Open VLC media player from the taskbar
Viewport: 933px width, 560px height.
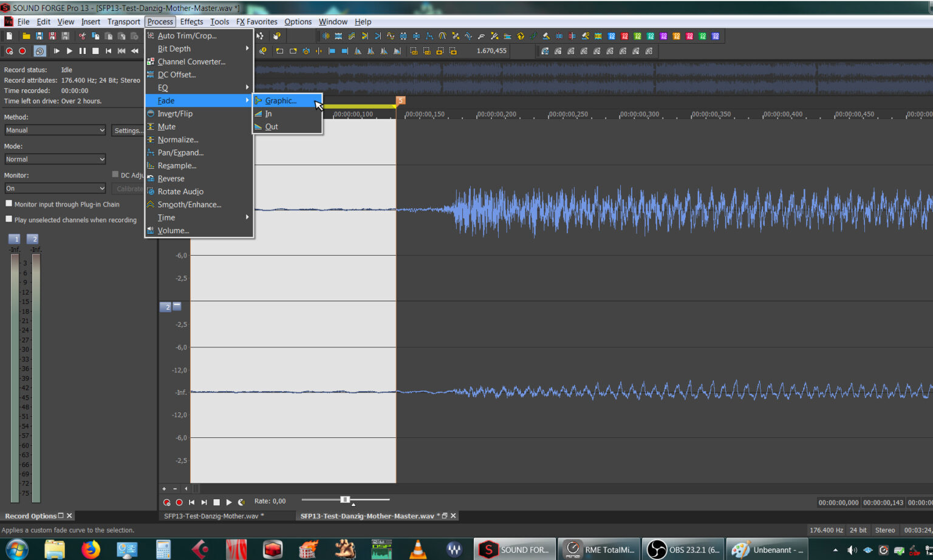pyautogui.click(x=418, y=549)
